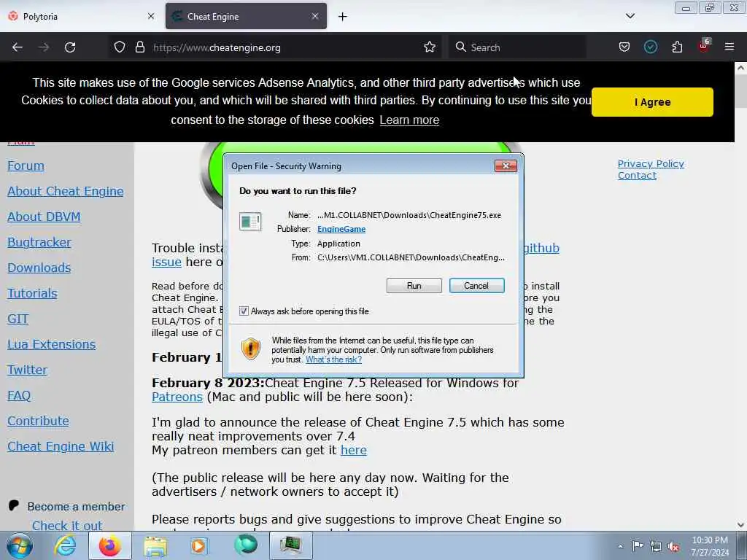Open the EngineGame publisher link
This screenshot has height=560, width=747.
click(341, 229)
